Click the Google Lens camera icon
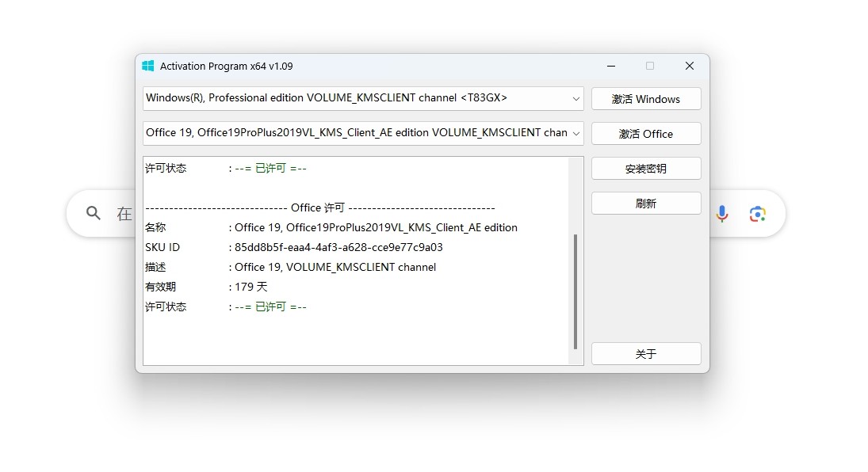868x472 pixels. tap(757, 214)
